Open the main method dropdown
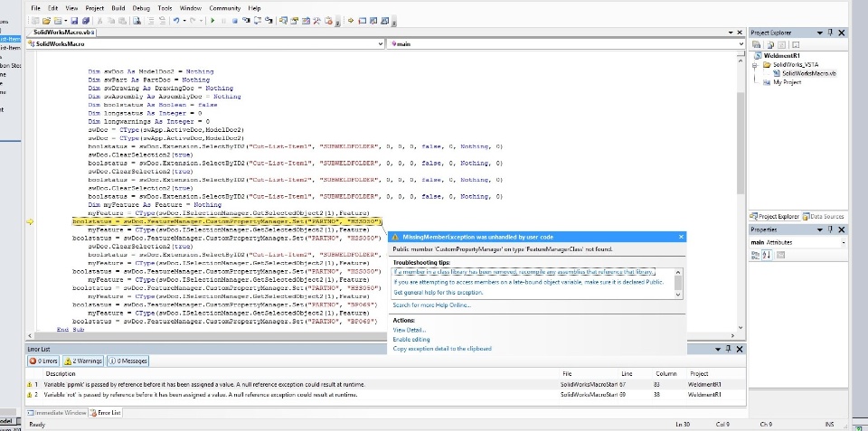This screenshot has width=868, height=431. (x=741, y=43)
